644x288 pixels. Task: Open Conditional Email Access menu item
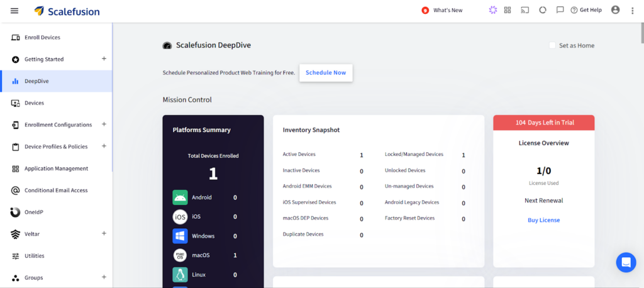coord(56,191)
